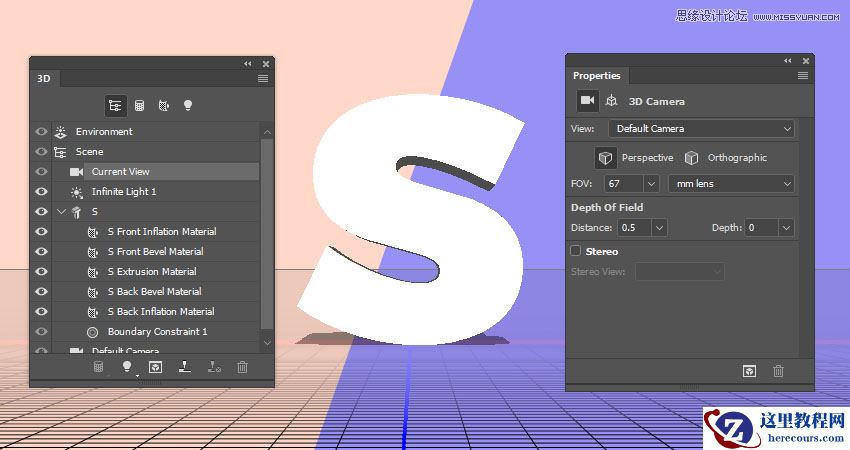Click the 3D panel vertical scrollbar thumb

tap(267, 234)
